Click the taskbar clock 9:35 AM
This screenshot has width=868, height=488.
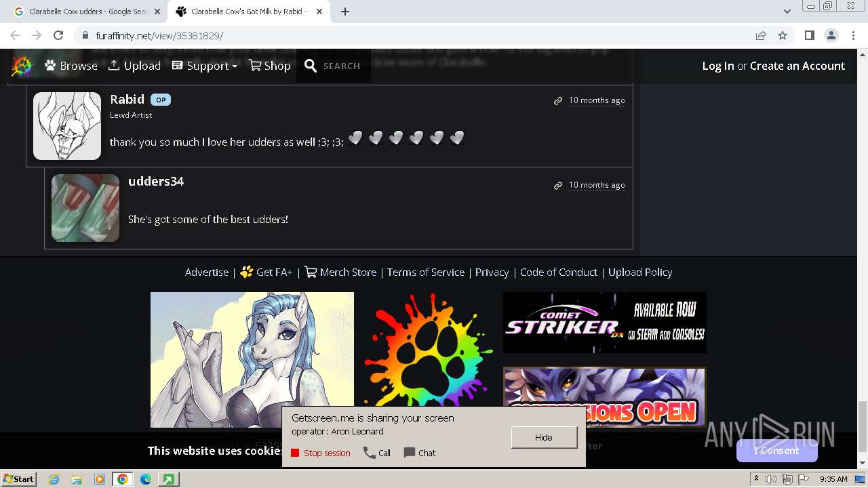[833, 479]
